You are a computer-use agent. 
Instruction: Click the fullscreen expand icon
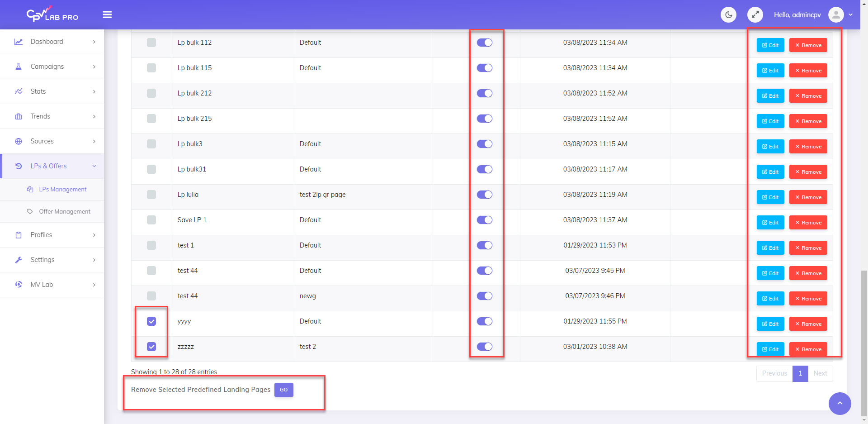(755, 14)
